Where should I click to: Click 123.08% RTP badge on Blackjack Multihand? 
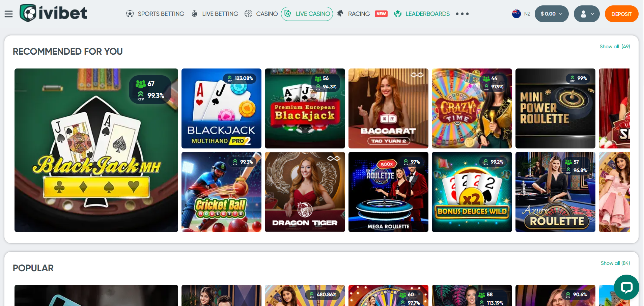(240, 79)
